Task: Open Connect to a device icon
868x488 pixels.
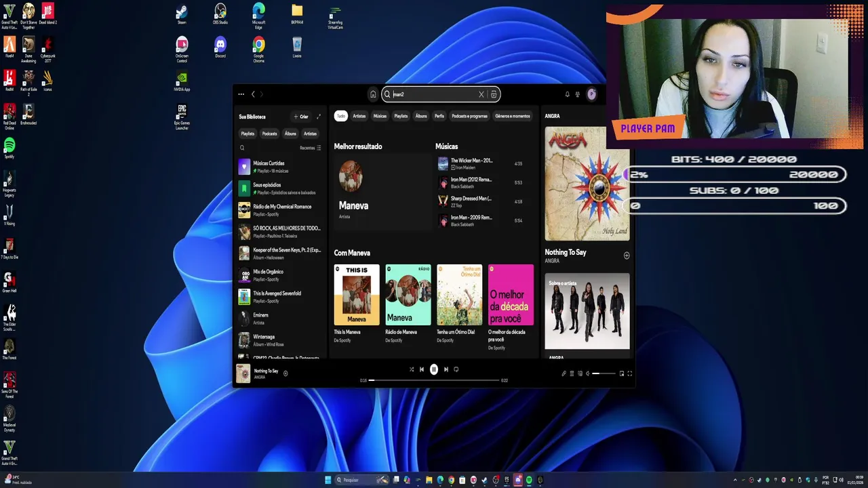Action: click(580, 373)
